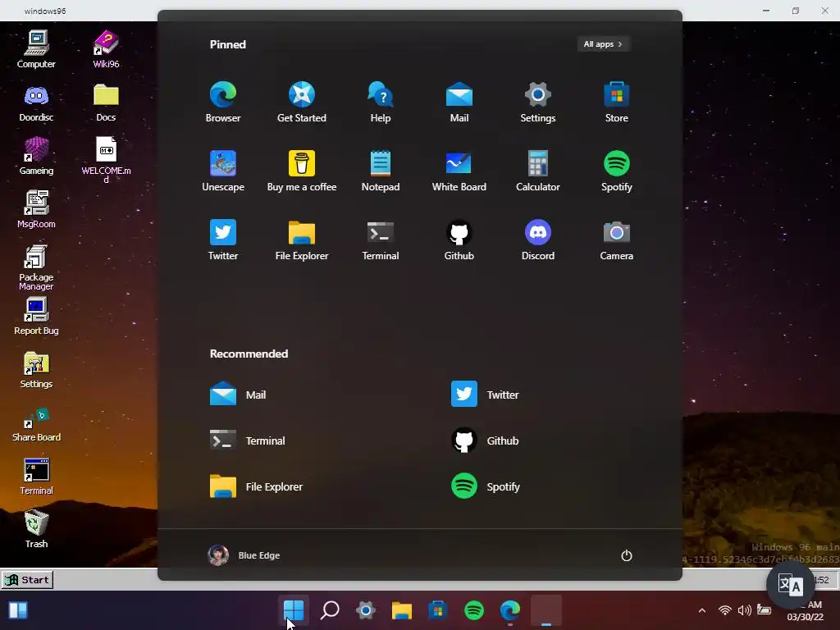
Task: Open the Browser app in Pinned
Action: 223,102
